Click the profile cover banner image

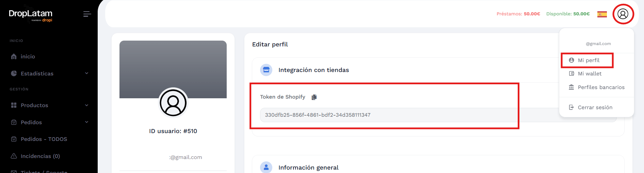(173, 69)
